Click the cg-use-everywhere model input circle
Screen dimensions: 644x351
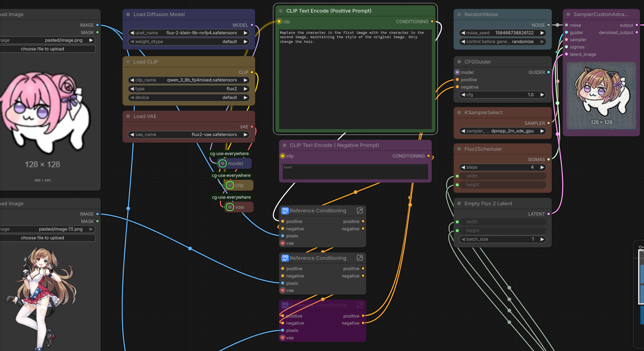point(222,164)
